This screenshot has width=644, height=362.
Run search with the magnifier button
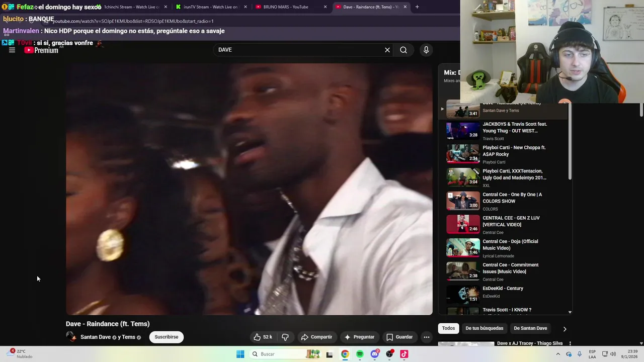point(404,50)
